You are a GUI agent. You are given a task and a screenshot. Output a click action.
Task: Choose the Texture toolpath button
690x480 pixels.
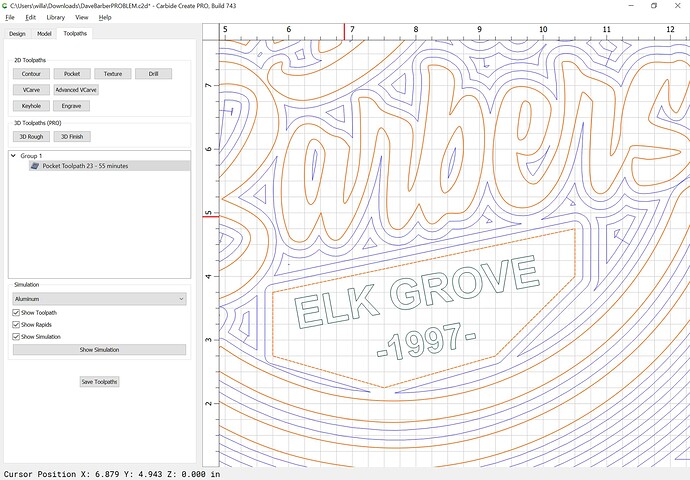tap(113, 74)
